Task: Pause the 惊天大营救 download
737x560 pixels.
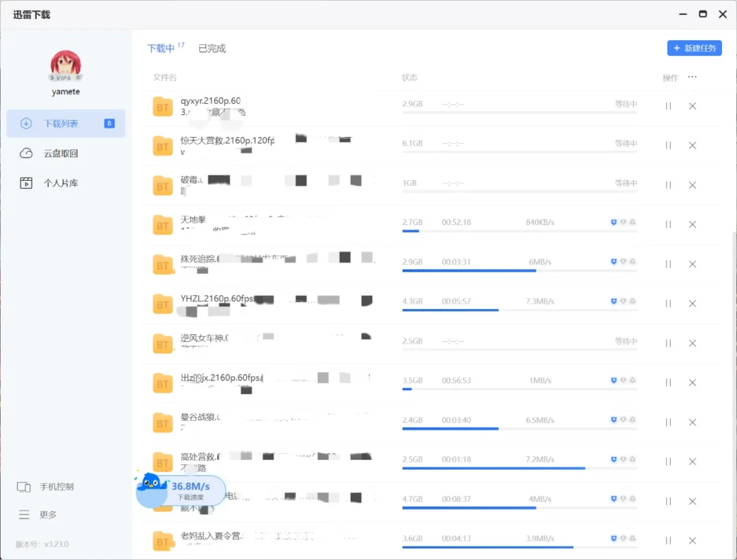Action: pyautogui.click(x=668, y=146)
